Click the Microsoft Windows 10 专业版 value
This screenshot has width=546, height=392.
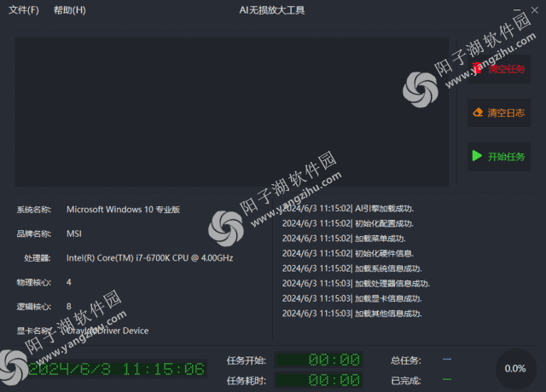[x=123, y=210]
